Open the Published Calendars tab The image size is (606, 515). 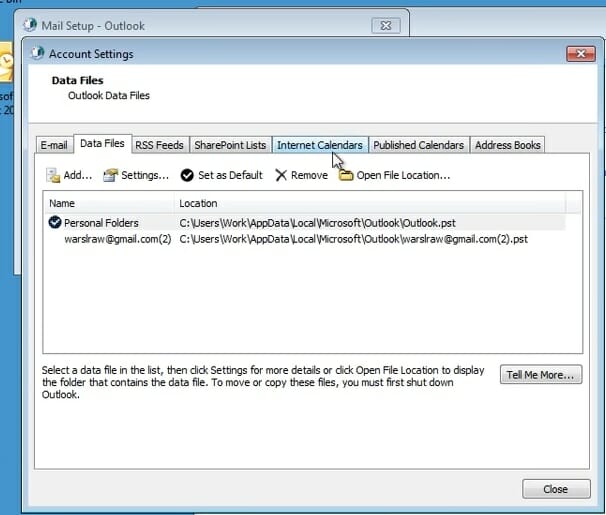[419, 145]
